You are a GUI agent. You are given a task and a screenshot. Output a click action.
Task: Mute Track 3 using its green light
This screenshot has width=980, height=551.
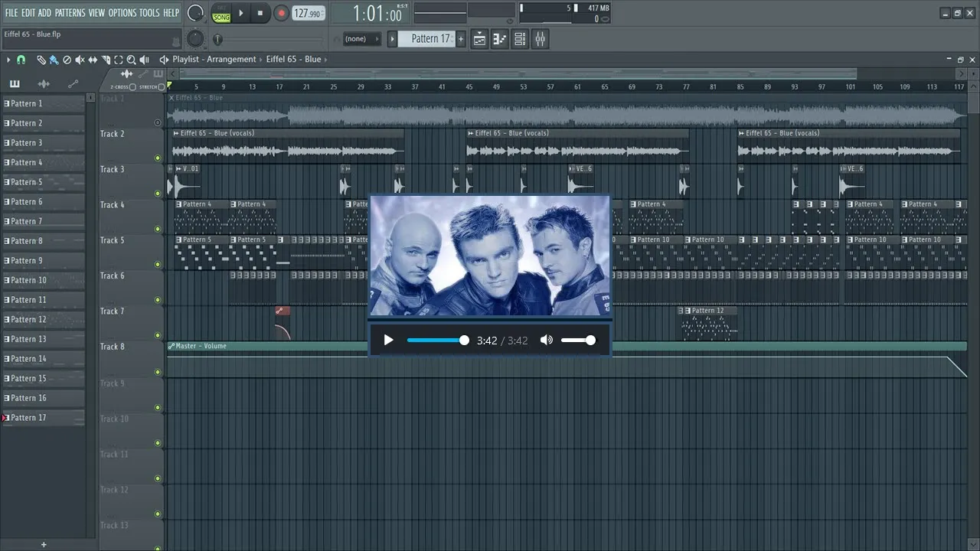tap(158, 194)
